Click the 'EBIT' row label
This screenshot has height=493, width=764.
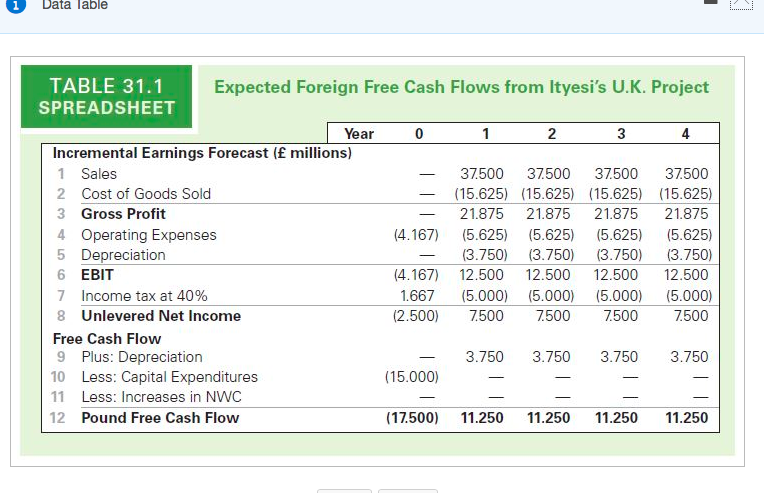click(97, 275)
